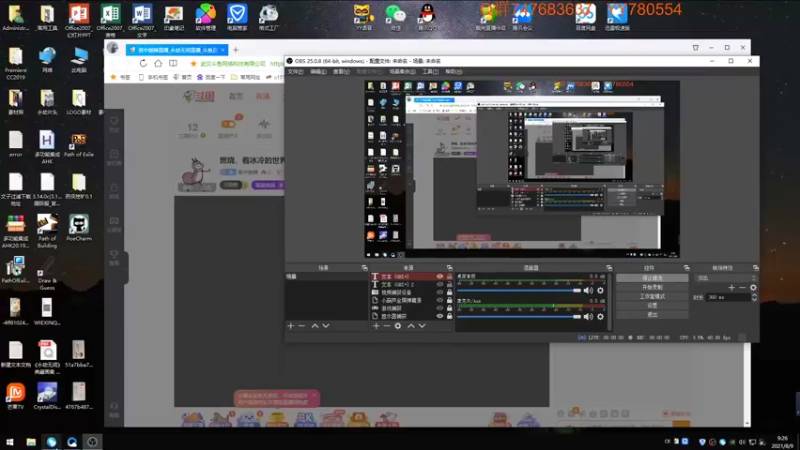This screenshot has width=800, height=450.
Task: Pop out the sources dock panel
Action: coord(449,268)
